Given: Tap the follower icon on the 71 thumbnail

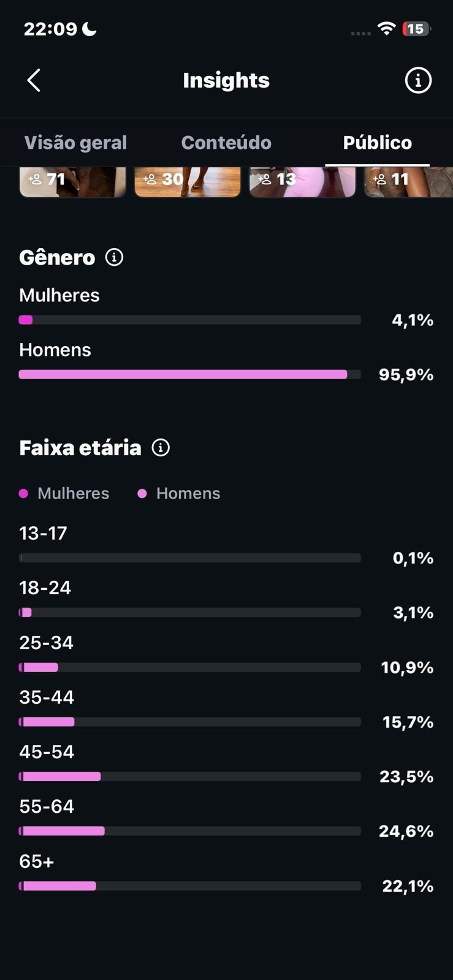Looking at the screenshot, I should 35,179.
